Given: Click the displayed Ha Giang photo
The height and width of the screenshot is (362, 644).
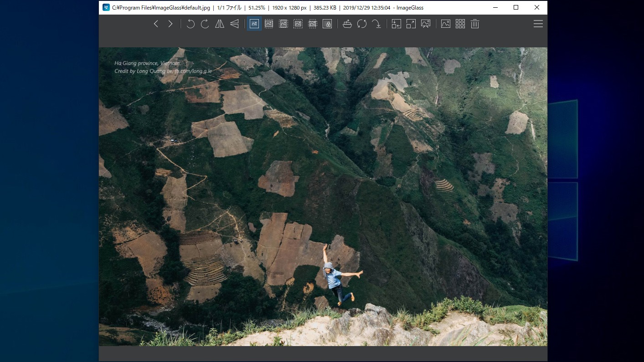Looking at the screenshot, I should [x=323, y=197].
